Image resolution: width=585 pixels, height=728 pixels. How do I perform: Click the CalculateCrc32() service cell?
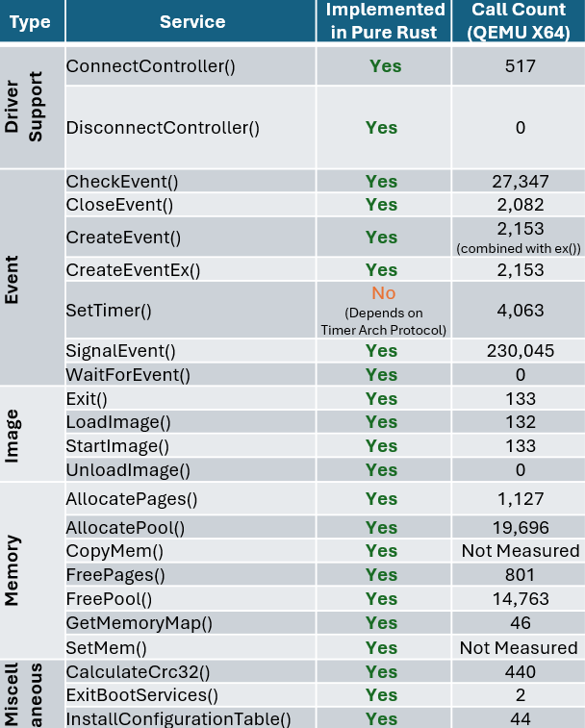point(138,671)
